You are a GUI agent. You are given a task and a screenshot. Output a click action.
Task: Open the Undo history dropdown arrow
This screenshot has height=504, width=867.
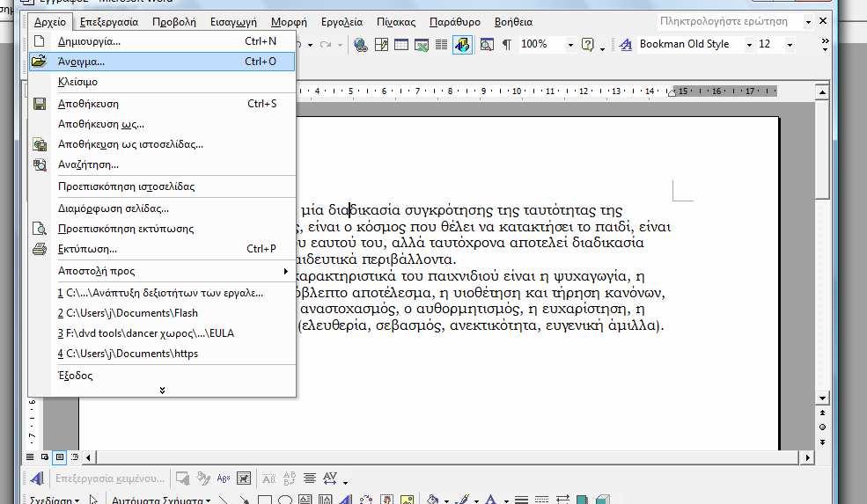(310, 45)
